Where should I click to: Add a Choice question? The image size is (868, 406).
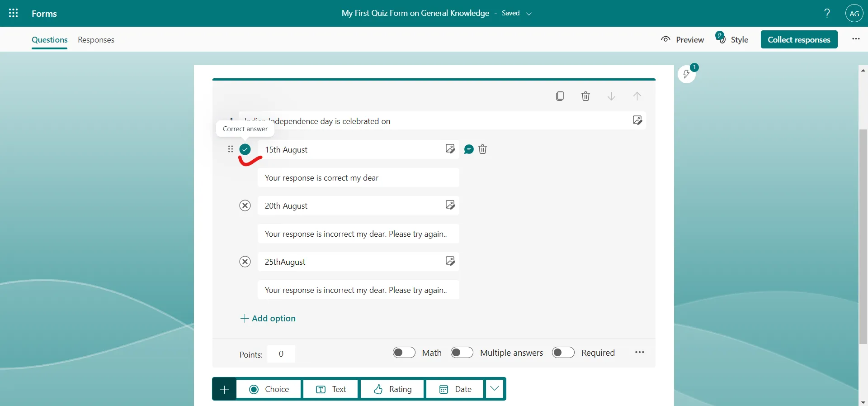[x=269, y=389]
